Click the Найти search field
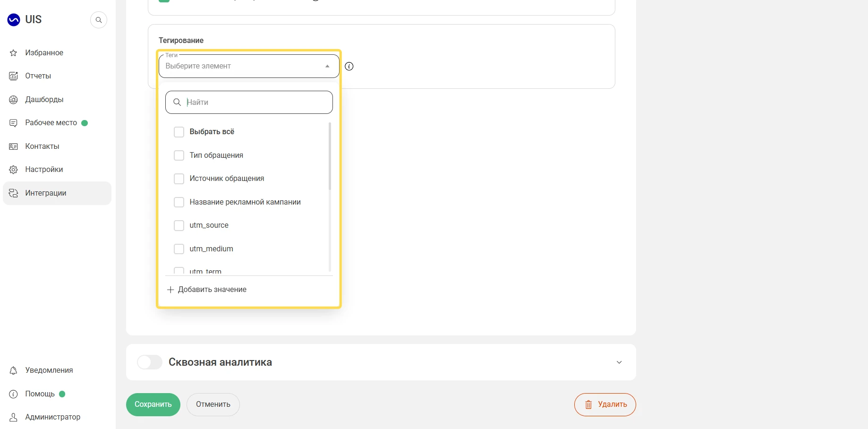 (x=249, y=102)
